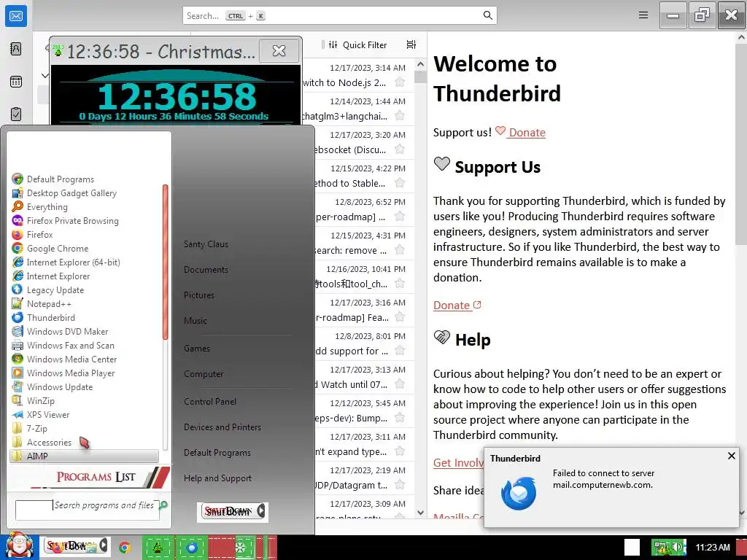The height and width of the screenshot is (560, 747).
Task: Click the Programs List banner
Action: click(x=89, y=477)
